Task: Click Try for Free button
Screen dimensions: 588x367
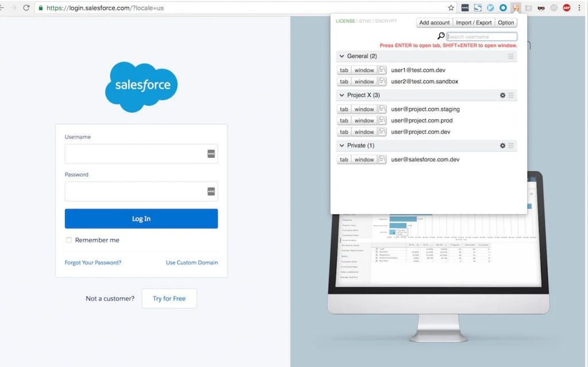Action: (169, 299)
